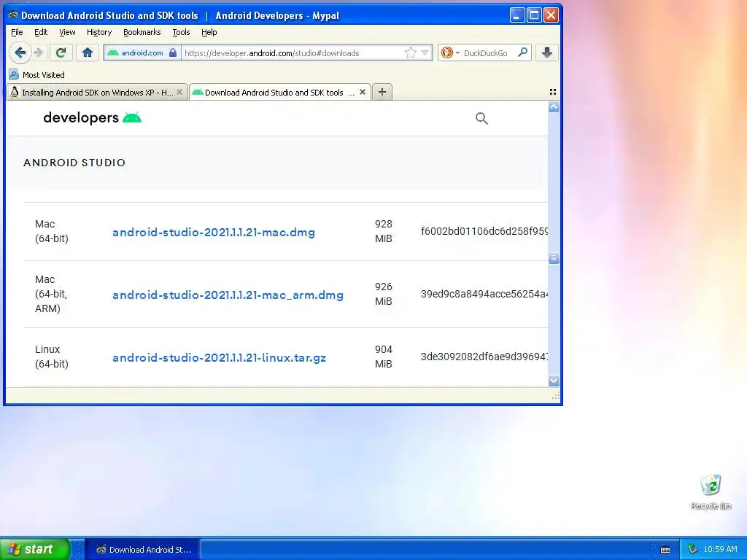Viewport: 747px width, 560px height.
Task: Bookmark this page with the star icon
Action: [410, 52]
